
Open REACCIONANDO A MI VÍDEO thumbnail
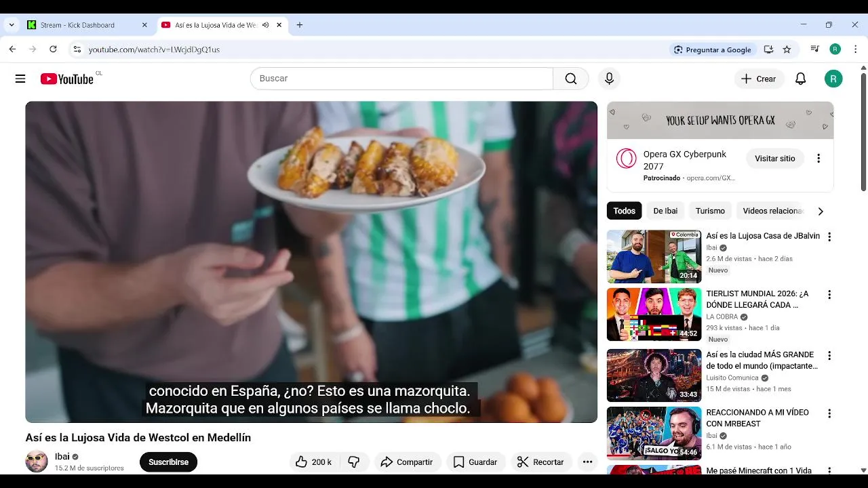tap(654, 433)
